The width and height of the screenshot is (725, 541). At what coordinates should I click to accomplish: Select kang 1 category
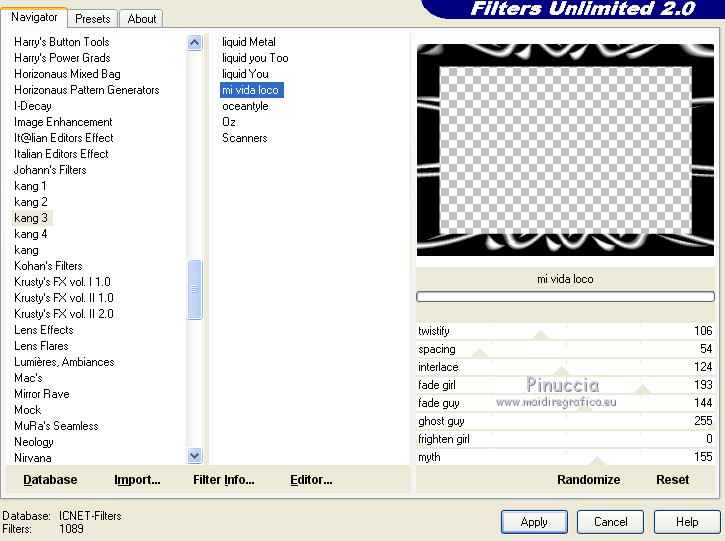tap(30, 186)
